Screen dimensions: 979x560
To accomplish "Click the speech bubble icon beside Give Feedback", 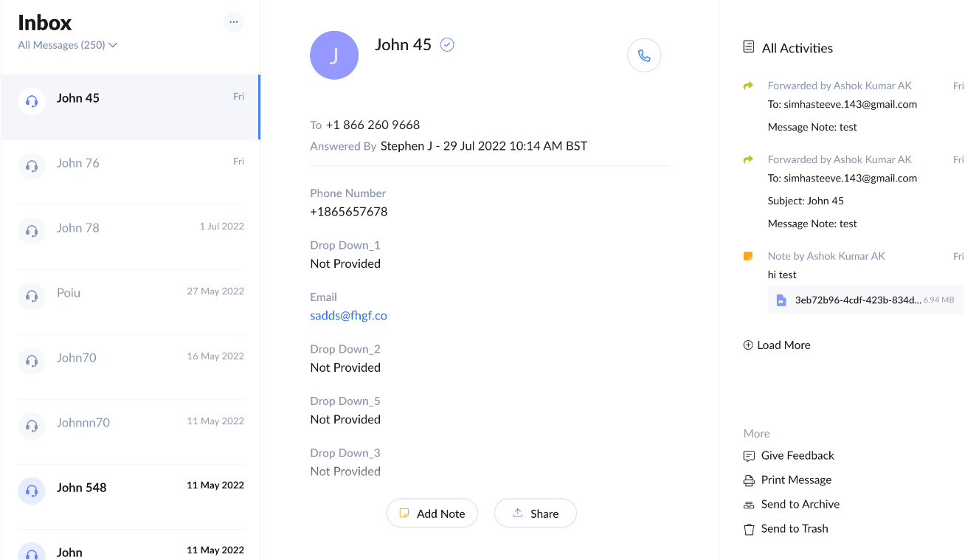I will 747,455.
